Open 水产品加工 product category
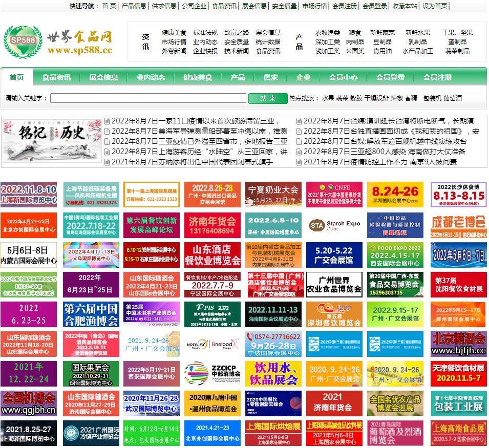 [418, 51]
